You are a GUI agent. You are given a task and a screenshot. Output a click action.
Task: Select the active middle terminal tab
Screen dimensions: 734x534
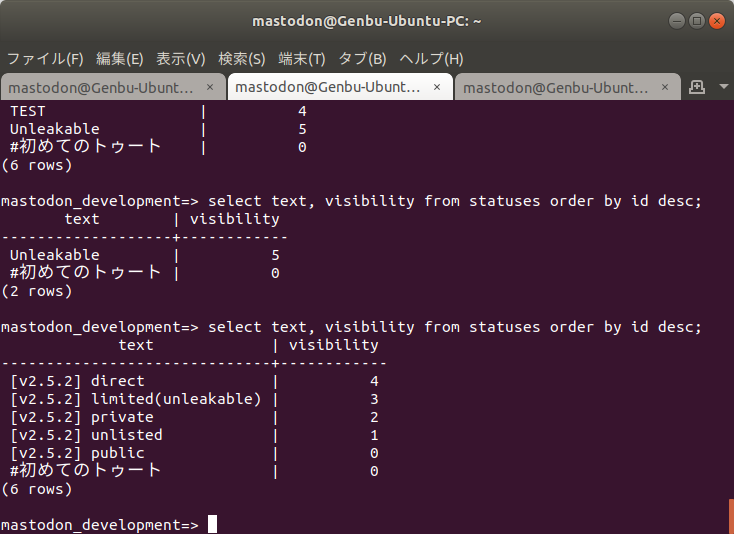click(328, 87)
